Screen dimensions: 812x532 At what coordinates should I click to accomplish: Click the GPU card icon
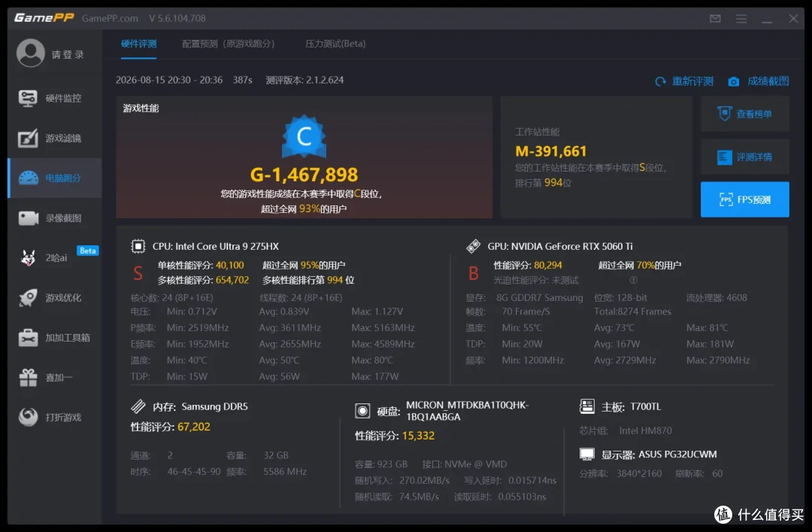(x=474, y=246)
